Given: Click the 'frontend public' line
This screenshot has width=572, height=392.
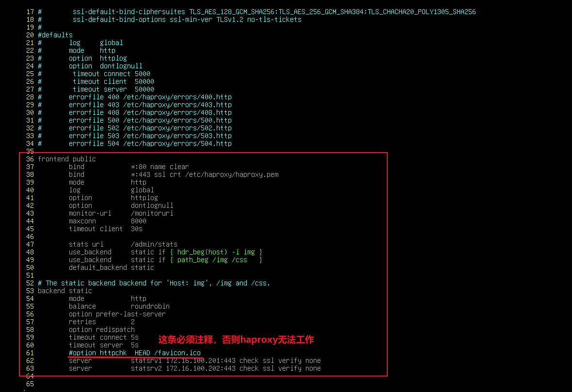Looking at the screenshot, I should [x=67, y=159].
